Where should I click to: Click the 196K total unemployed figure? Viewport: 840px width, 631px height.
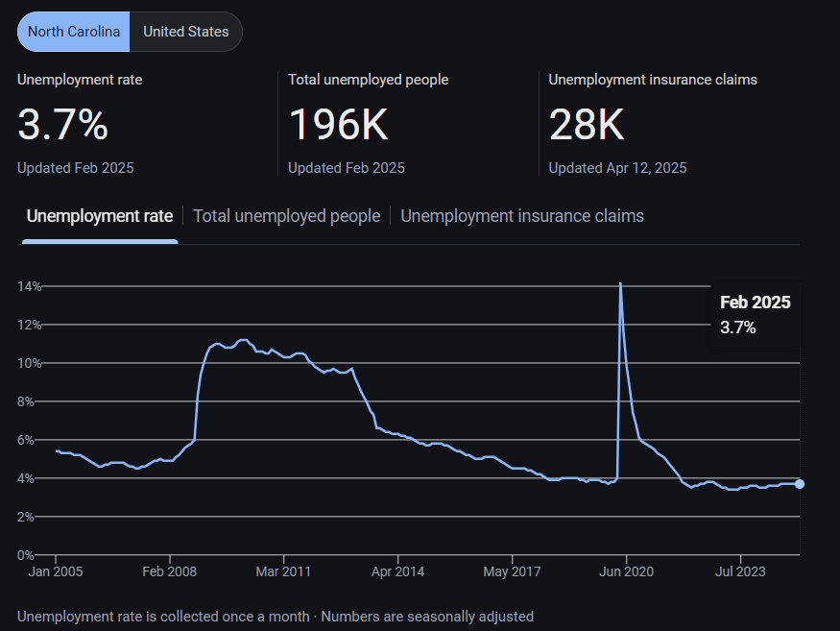point(338,125)
